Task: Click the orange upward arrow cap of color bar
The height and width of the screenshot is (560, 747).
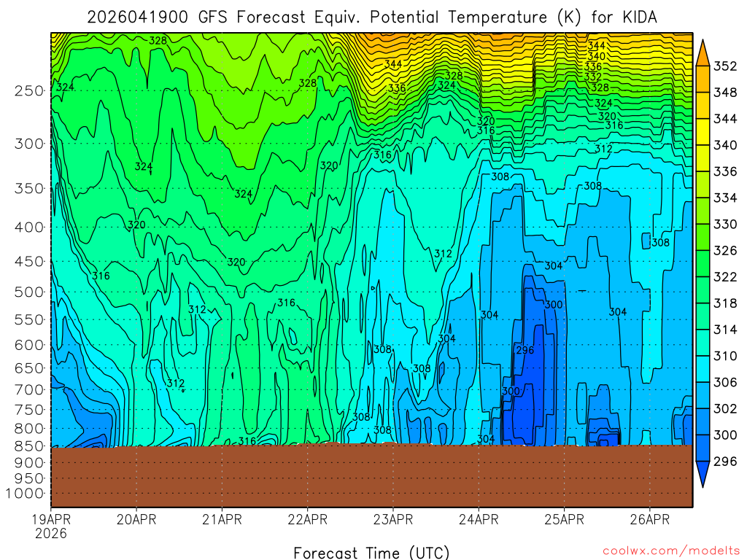Action: click(703, 55)
